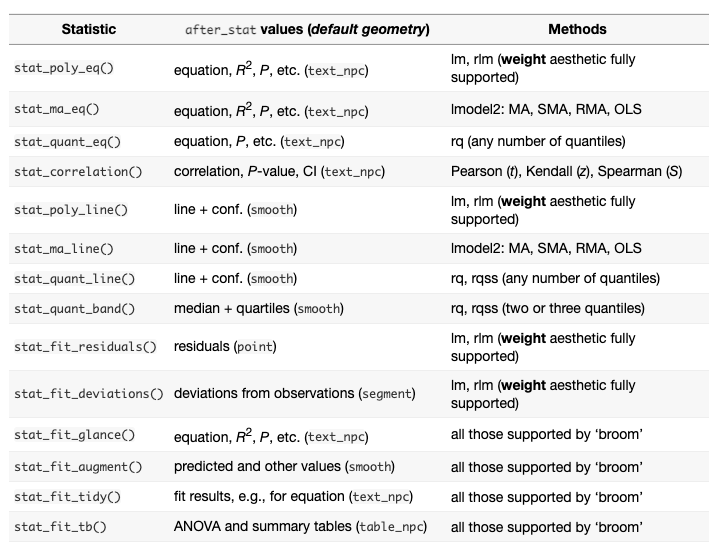This screenshot has height=553, width=727.
Task: Click the segment geometry code text
Action: [387, 394]
